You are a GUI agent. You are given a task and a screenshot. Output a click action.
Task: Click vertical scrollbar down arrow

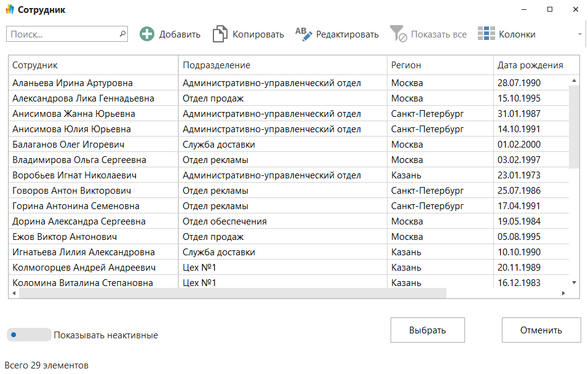574,282
